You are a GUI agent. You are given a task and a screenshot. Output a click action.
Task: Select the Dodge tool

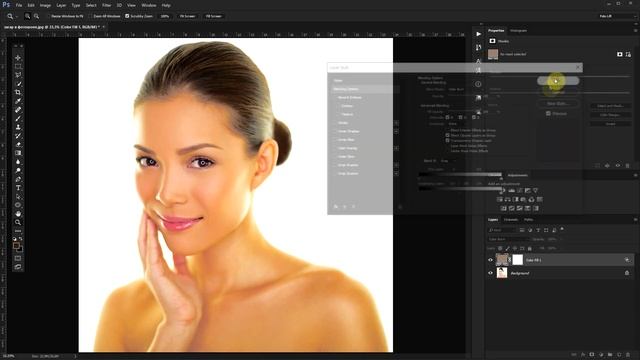(18, 170)
